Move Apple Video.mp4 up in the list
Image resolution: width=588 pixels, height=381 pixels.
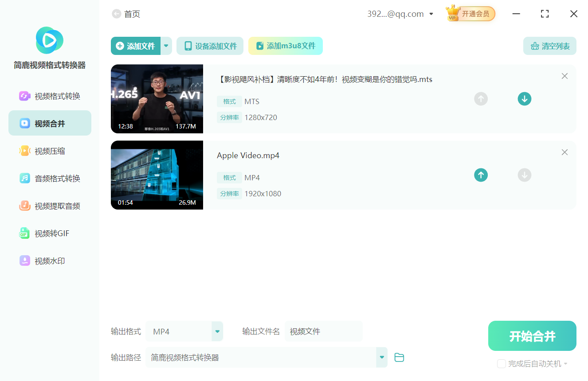pos(481,175)
